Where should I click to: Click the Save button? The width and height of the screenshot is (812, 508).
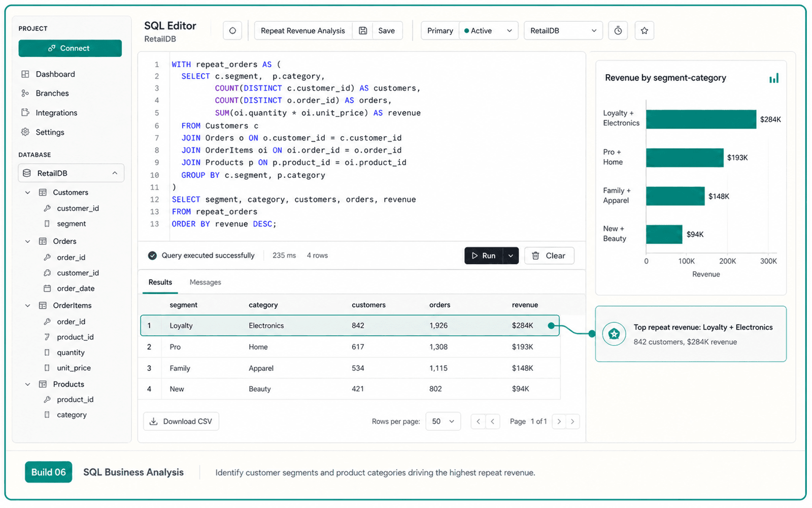387,30
